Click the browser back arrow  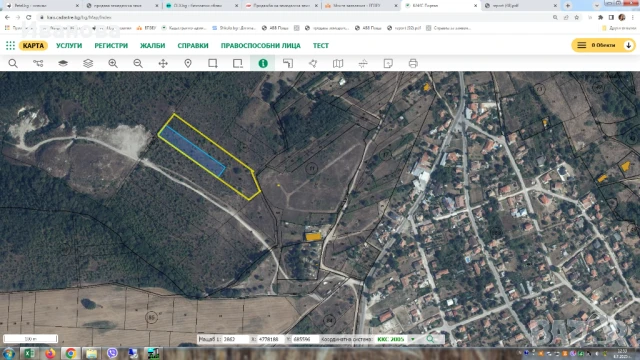(x=7, y=18)
